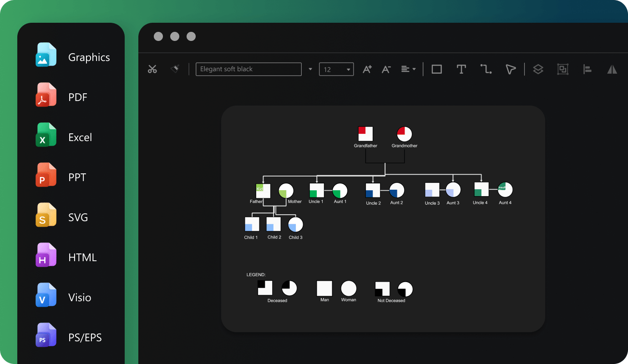628x364 pixels.
Task: Click the Excel file format icon
Action: pyautogui.click(x=46, y=135)
